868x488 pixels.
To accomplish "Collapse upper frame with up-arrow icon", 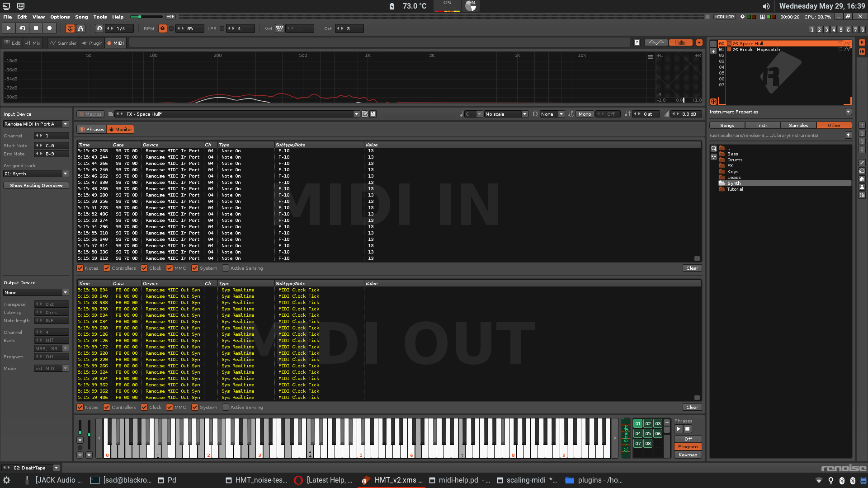I will click(x=699, y=42).
